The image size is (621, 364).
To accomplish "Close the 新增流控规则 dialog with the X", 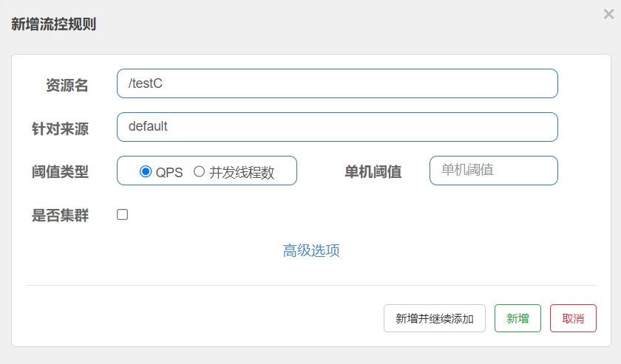I will click(x=608, y=14).
